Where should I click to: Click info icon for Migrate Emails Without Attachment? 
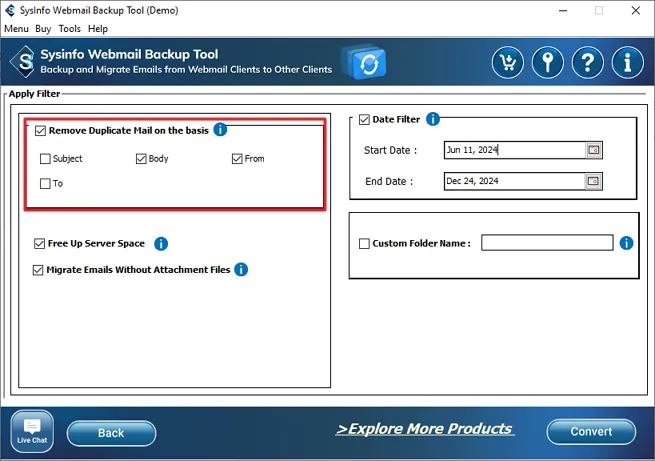tap(241, 269)
